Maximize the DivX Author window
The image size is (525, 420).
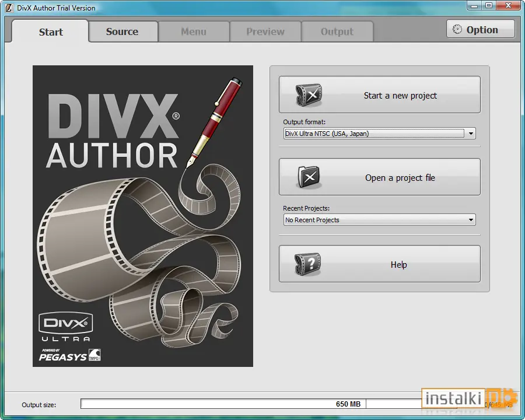489,5
